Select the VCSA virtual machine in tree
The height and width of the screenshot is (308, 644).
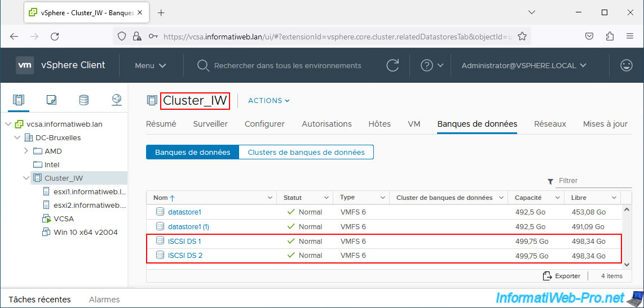64,219
